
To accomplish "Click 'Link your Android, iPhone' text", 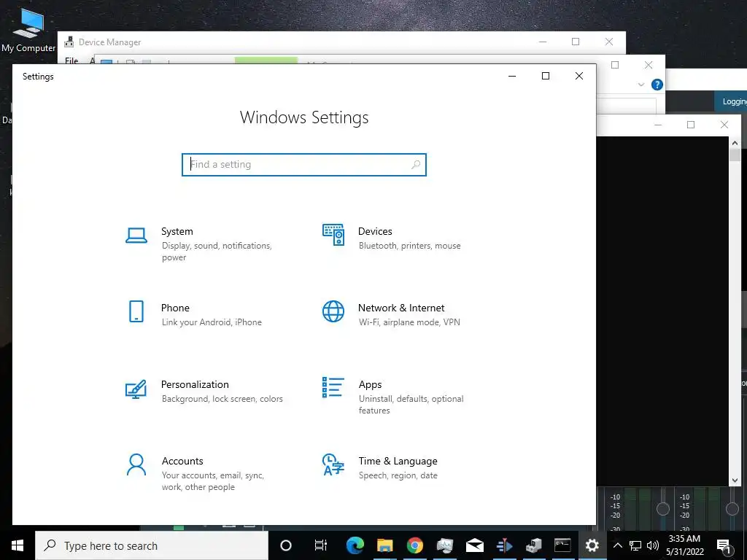I will pyautogui.click(x=212, y=322).
